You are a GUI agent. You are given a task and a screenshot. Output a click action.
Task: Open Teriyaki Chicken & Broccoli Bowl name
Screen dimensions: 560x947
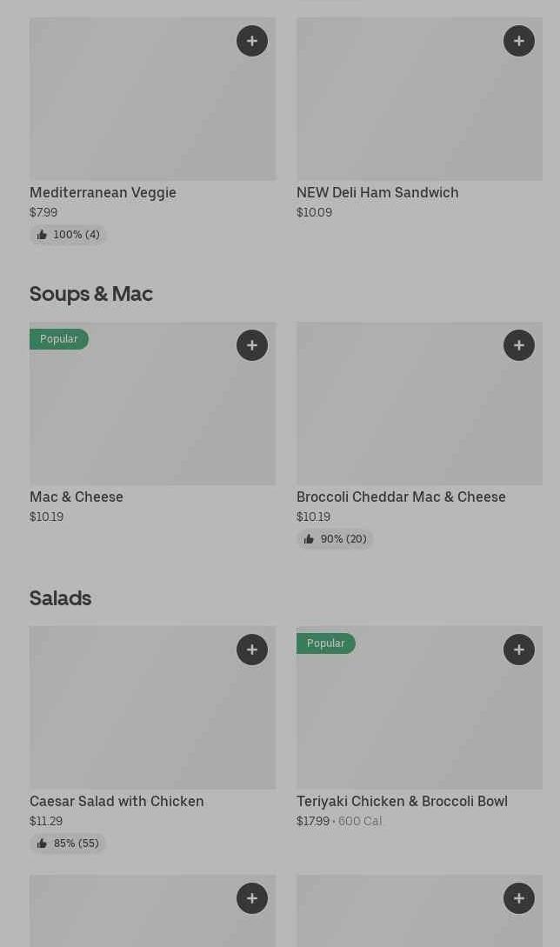pos(402,802)
